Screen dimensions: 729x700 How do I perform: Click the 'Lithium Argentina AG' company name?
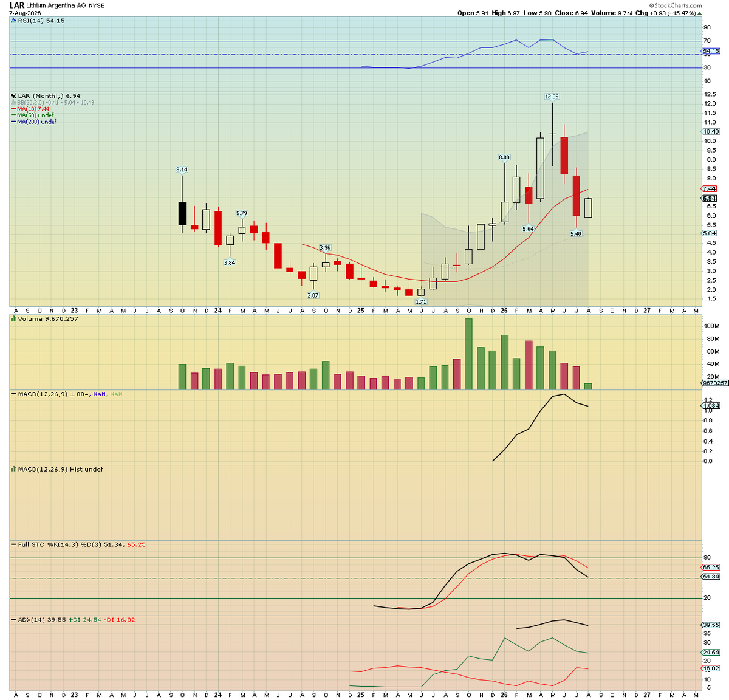[56, 5]
